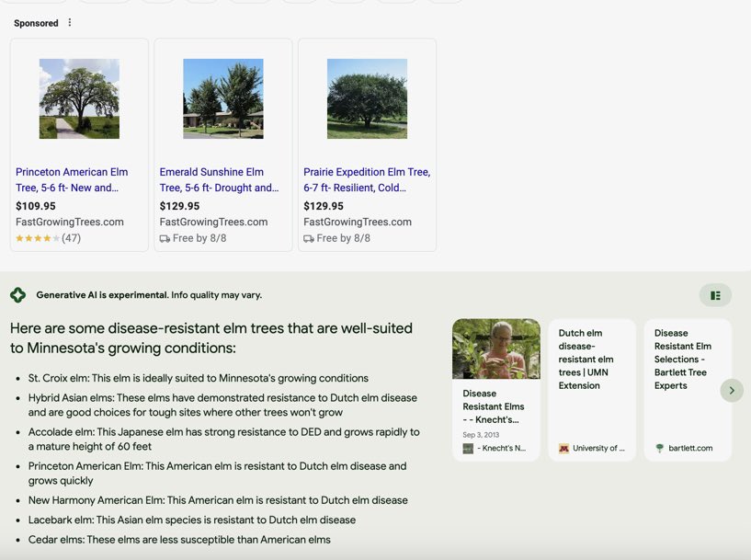This screenshot has height=560, width=751.
Task: Open the three-dot menu beside Sponsored
Action: pos(68,22)
